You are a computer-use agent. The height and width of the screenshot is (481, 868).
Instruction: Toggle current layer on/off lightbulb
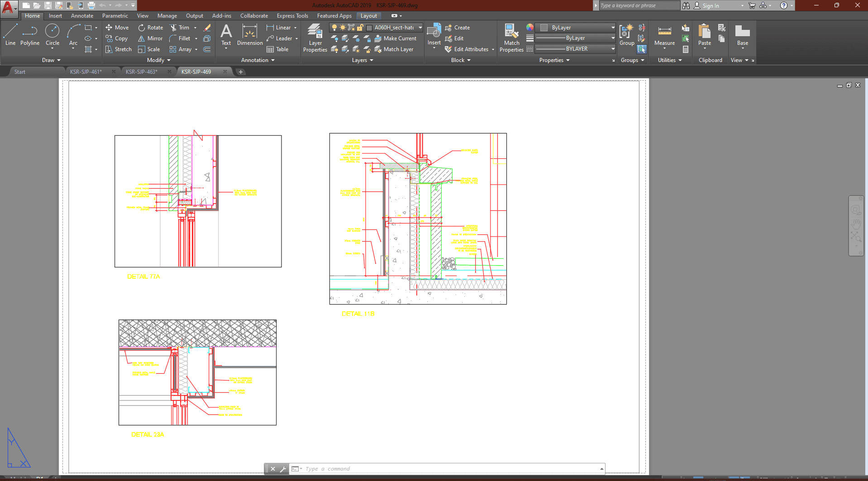[334, 28]
